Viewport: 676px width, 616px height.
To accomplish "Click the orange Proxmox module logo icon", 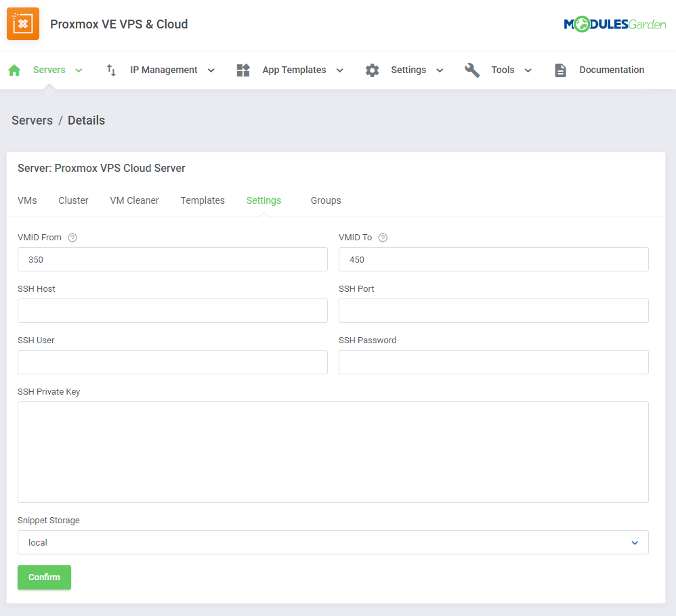I will pyautogui.click(x=23, y=24).
